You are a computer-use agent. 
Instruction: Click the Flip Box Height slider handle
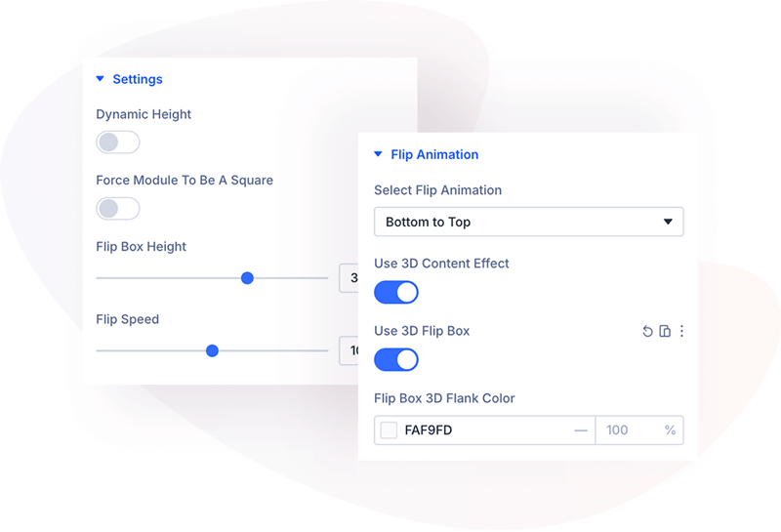pyautogui.click(x=247, y=278)
